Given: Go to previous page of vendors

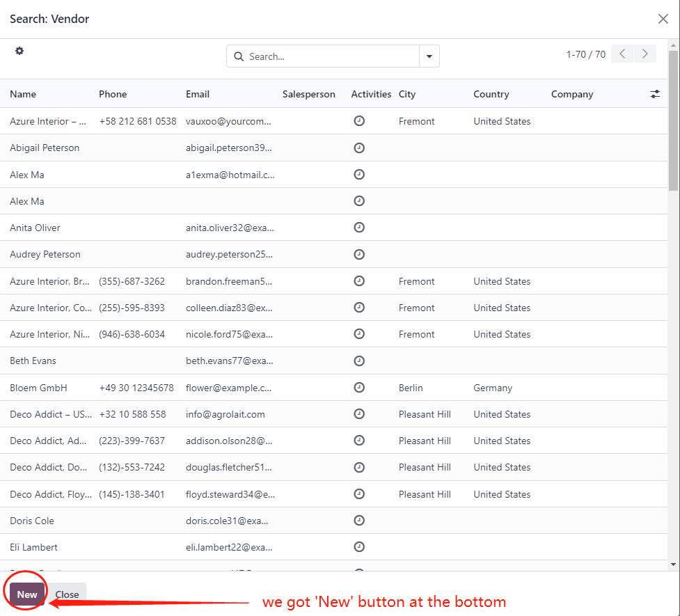Looking at the screenshot, I should [622, 54].
